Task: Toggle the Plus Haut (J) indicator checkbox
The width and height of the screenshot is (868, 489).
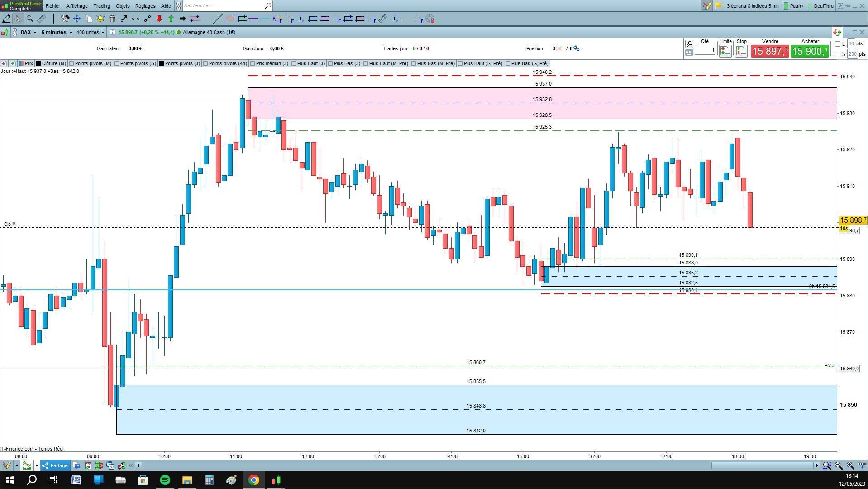Action: coord(294,63)
